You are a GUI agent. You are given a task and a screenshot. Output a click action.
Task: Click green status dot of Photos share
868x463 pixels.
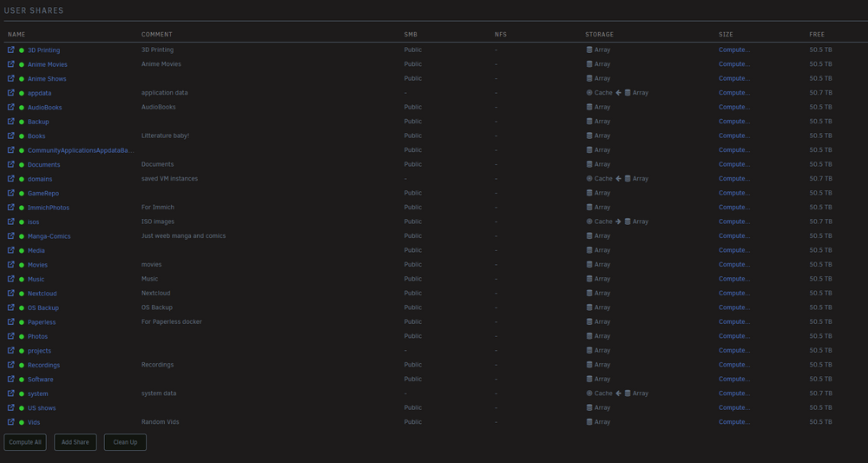coord(22,336)
